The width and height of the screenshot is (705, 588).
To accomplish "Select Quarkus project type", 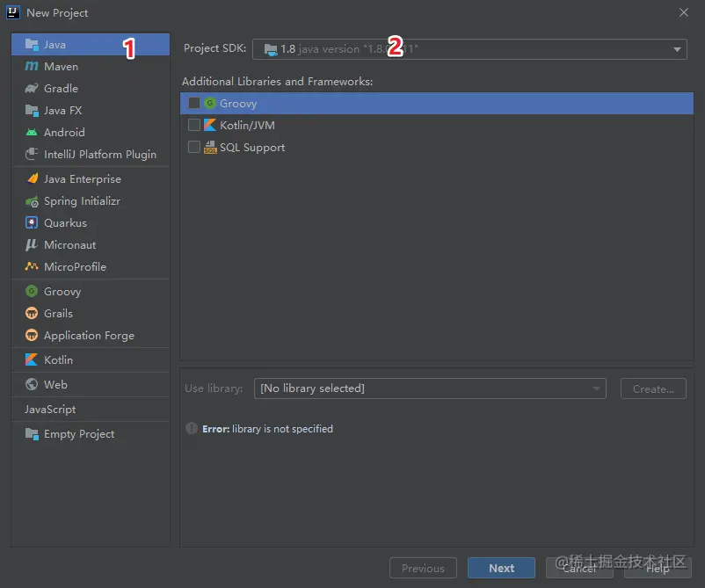I will coord(91,223).
